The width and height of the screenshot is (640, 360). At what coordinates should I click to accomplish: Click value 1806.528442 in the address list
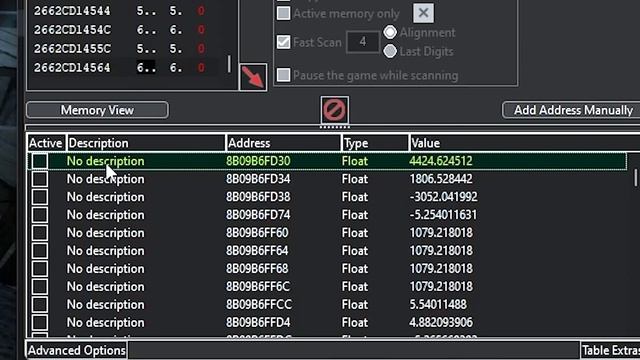pyautogui.click(x=441, y=179)
